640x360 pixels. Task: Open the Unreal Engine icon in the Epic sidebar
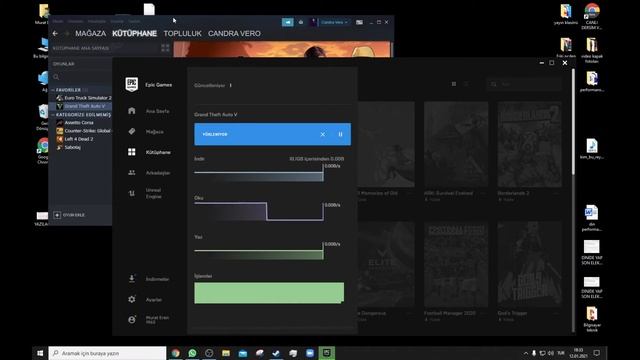pyautogui.click(x=131, y=193)
